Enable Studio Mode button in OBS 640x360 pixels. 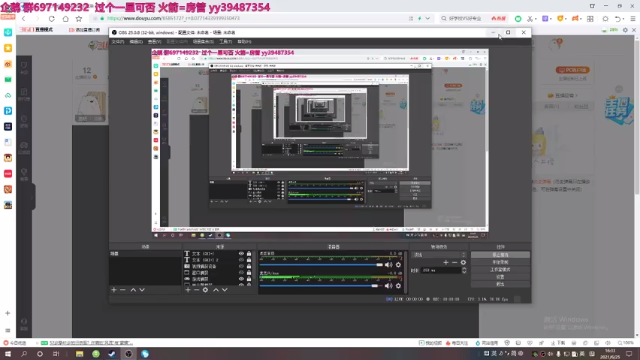tap(500, 269)
